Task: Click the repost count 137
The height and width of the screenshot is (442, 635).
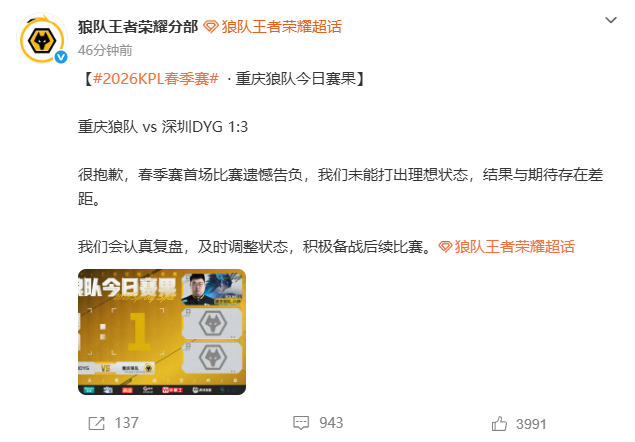Action: click(127, 423)
